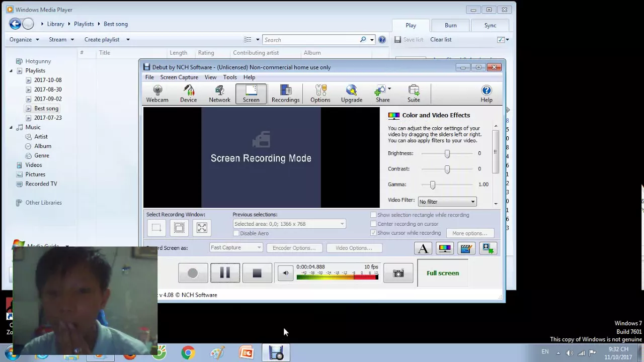Screen dimensions: 644x362
Task: Click the Gamma slider handle
Action: (x=432, y=185)
